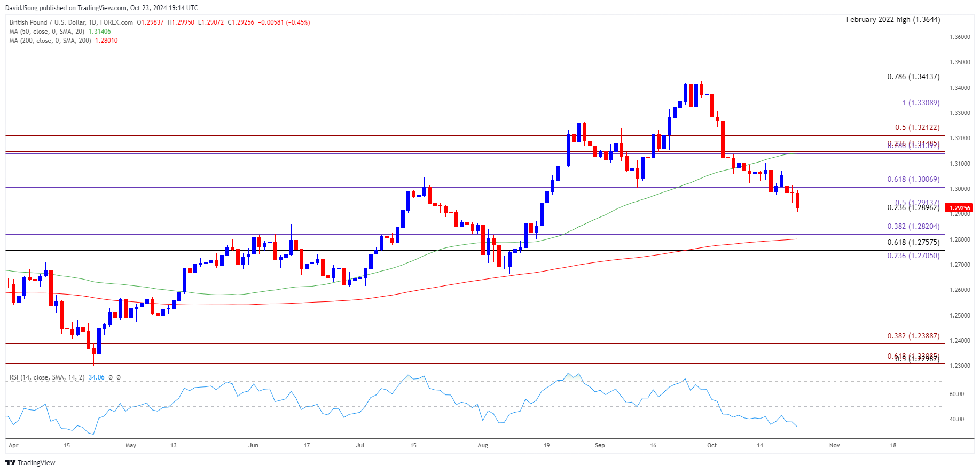This screenshot has height=472, width=980.
Task: Click the 0.618 (1.30069) Fibonacci label
Action: (913, 179)
